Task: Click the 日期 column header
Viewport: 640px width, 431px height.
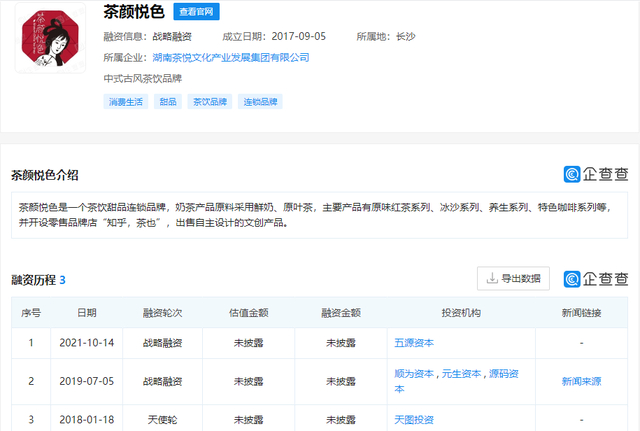Action: (x=87, y=313)
